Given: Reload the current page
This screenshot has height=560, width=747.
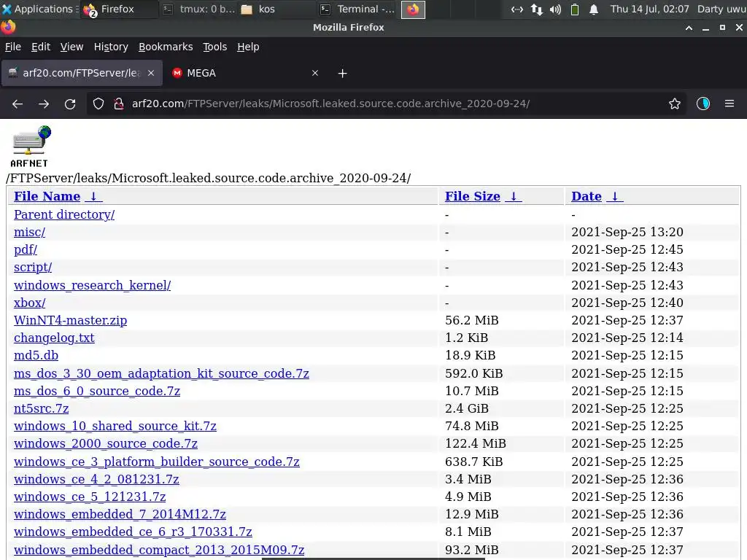Looking at the screenshot, I should click(x=70, y=104).
